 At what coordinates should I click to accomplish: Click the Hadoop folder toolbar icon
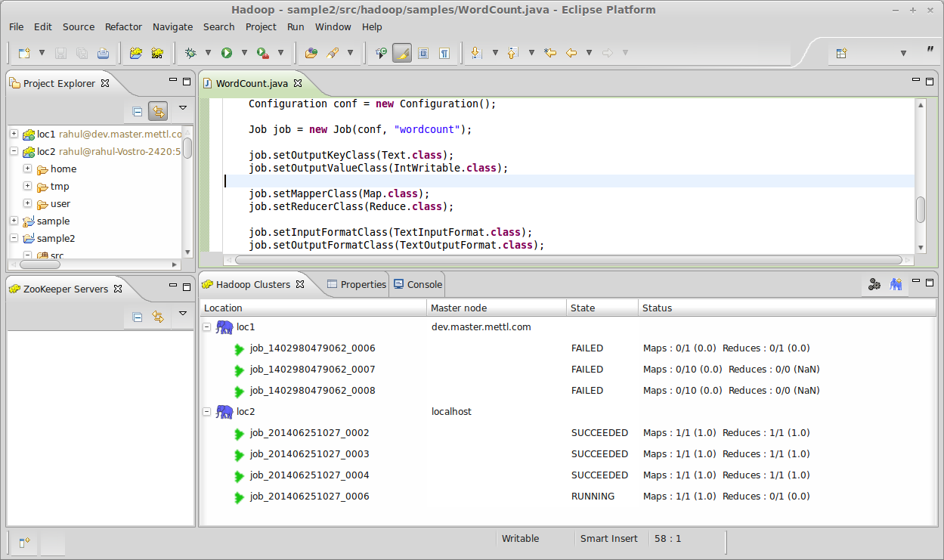point(136,53)
